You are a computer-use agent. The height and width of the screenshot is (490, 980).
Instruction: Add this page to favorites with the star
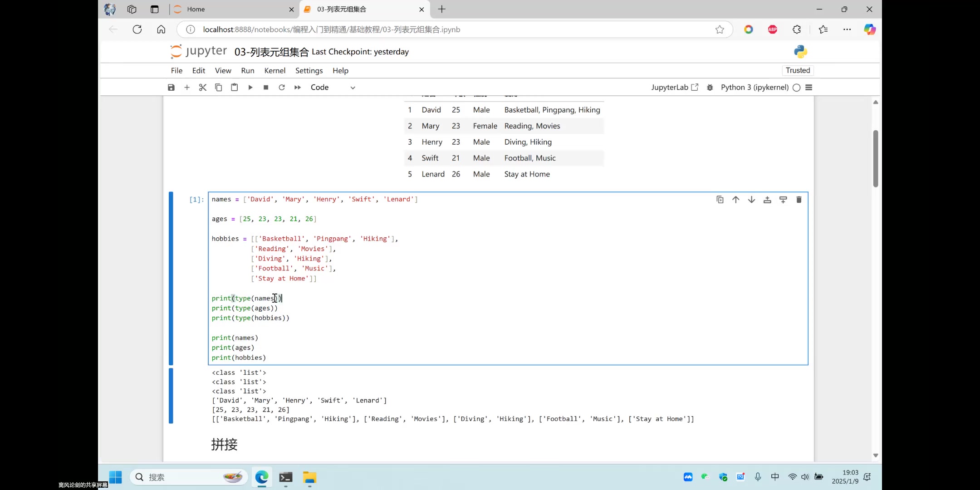click(720, 29)
